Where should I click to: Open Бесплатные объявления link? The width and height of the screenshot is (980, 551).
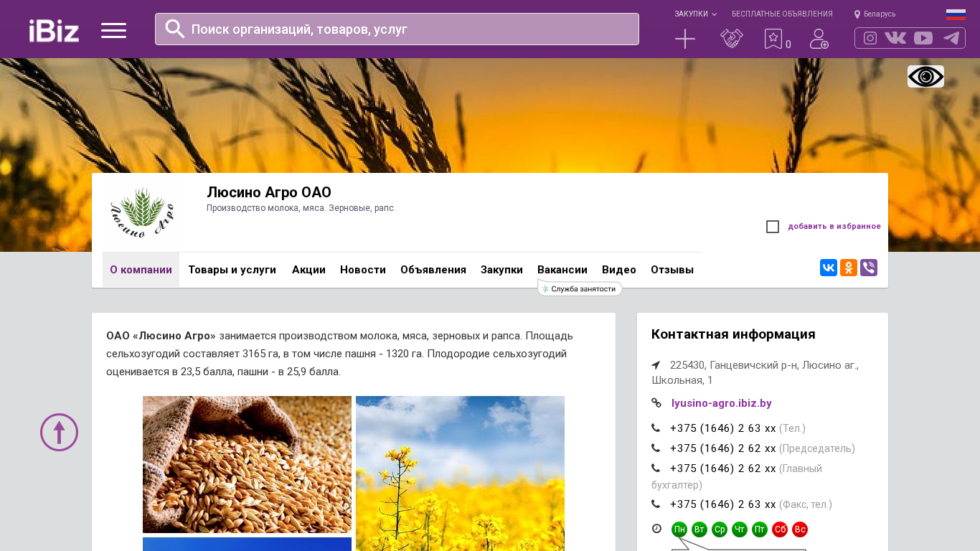coord(782,14)
